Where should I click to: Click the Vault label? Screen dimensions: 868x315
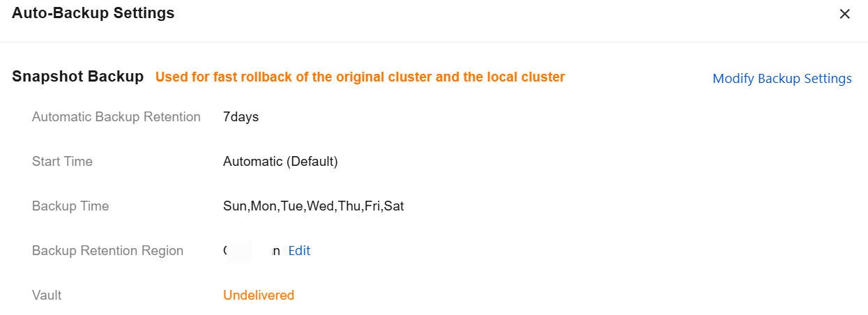point(47,295)
